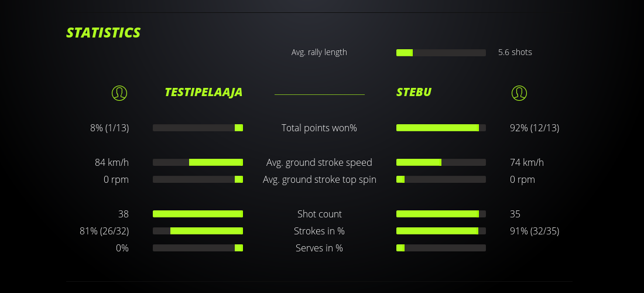This screenshot has width=644, height=293.
Task: Click the average rally length bar
Action: (x=441, y=53)
